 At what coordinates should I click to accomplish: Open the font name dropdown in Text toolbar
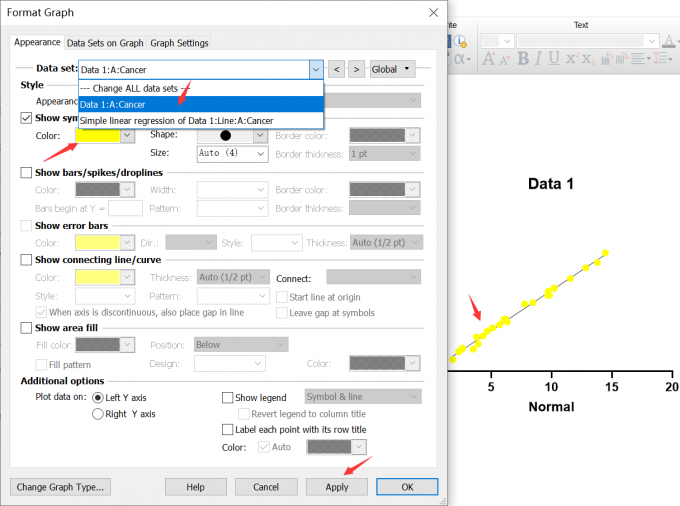coord(652,41)
